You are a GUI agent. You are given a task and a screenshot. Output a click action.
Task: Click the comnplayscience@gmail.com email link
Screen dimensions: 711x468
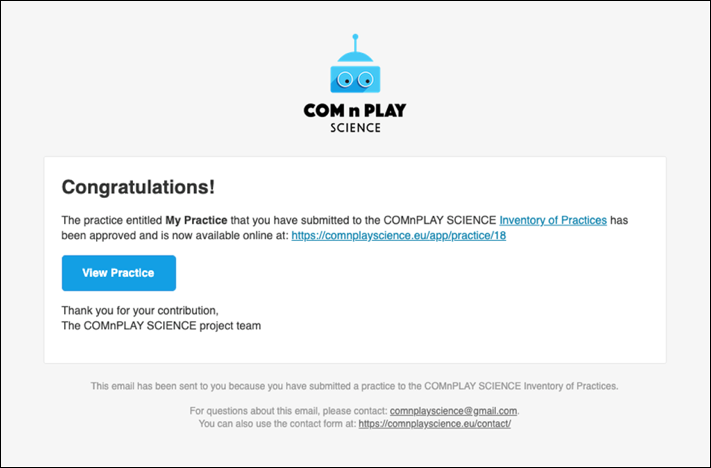[453, 411]
